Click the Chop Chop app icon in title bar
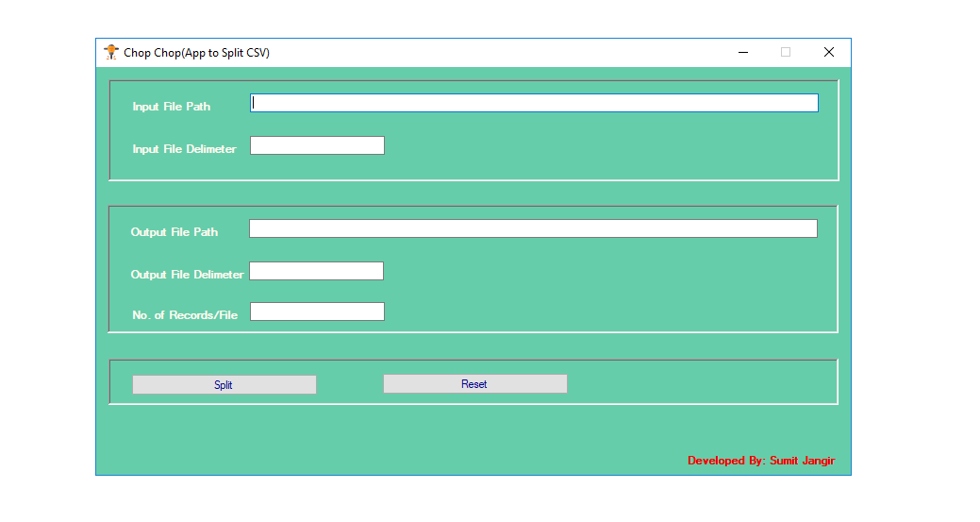980x522 pixels. coord(111,53)
